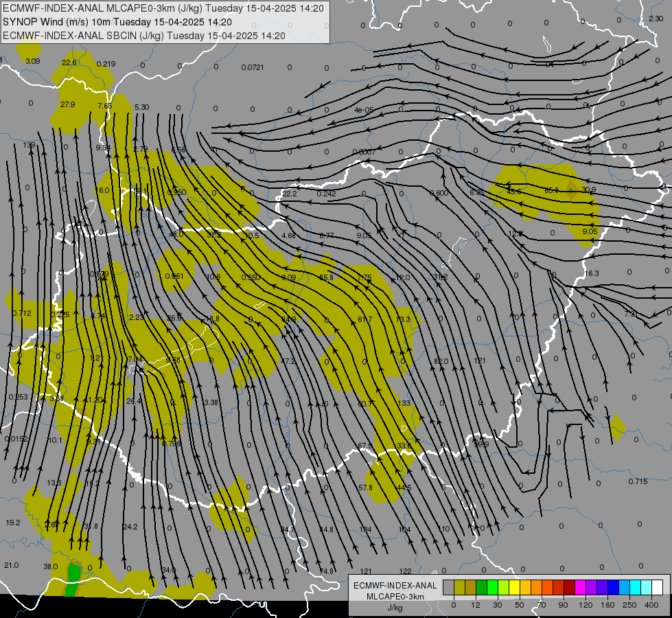Click legend tick label 70
672x618 pixels.
(x=542, y=605)
